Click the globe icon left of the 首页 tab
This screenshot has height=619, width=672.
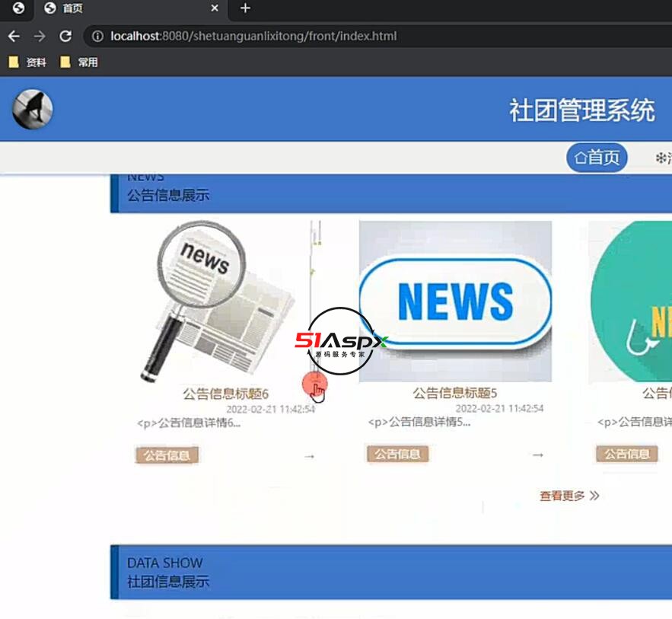[x=50, y=8]
